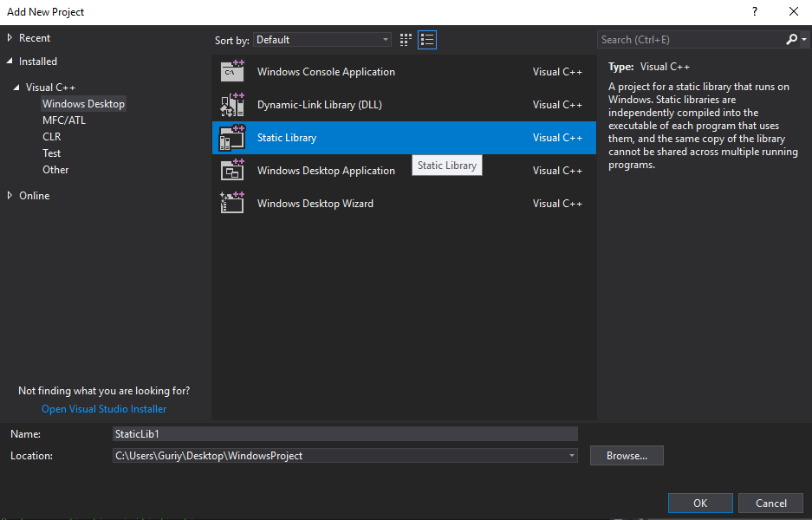Choose Static Library template name
This screenshot has height=520, width=812.
(287, 138)
